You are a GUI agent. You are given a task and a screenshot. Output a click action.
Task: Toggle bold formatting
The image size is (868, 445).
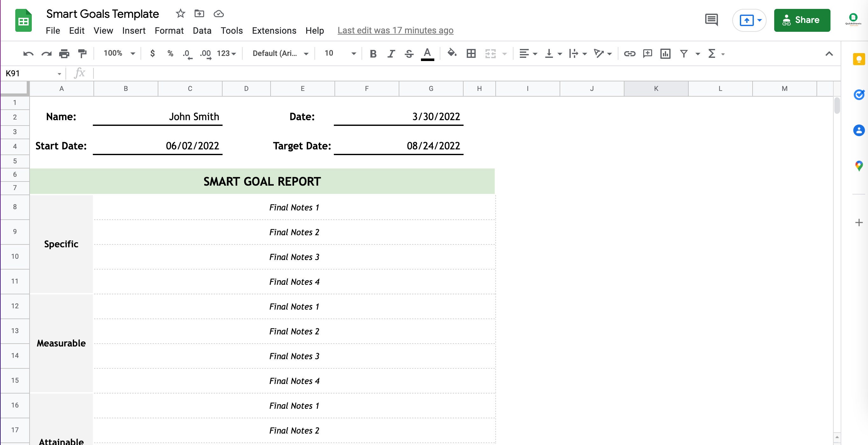coord(373,53)
